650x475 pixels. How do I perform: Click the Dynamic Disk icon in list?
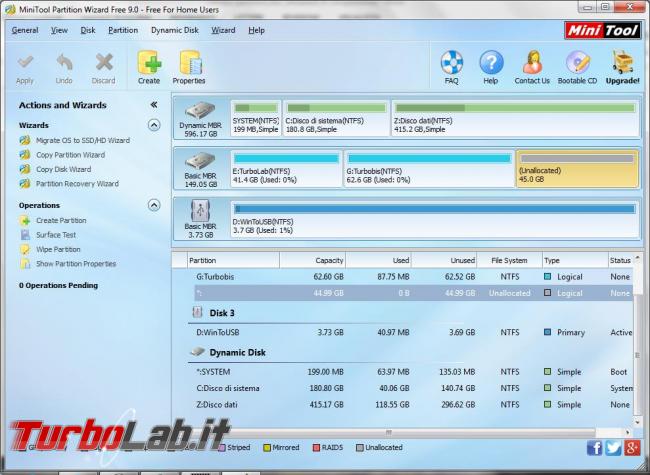click(x=198, y=352)
